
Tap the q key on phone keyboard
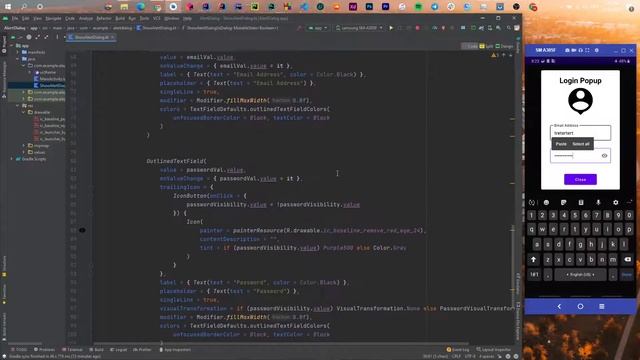pyautogui.click(x=531, y=229)
